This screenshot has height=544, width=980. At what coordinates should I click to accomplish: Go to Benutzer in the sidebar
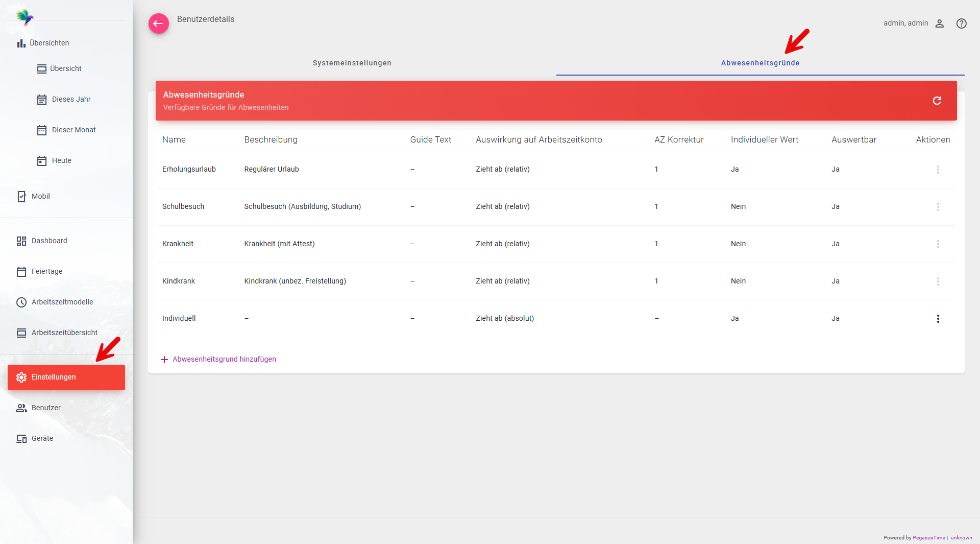point(46,408)
